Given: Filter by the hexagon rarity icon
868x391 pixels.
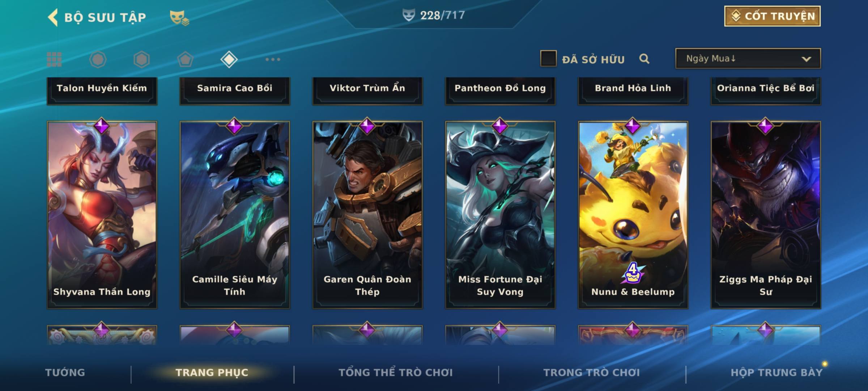Looking at the screenshot, I should point(141,59).
